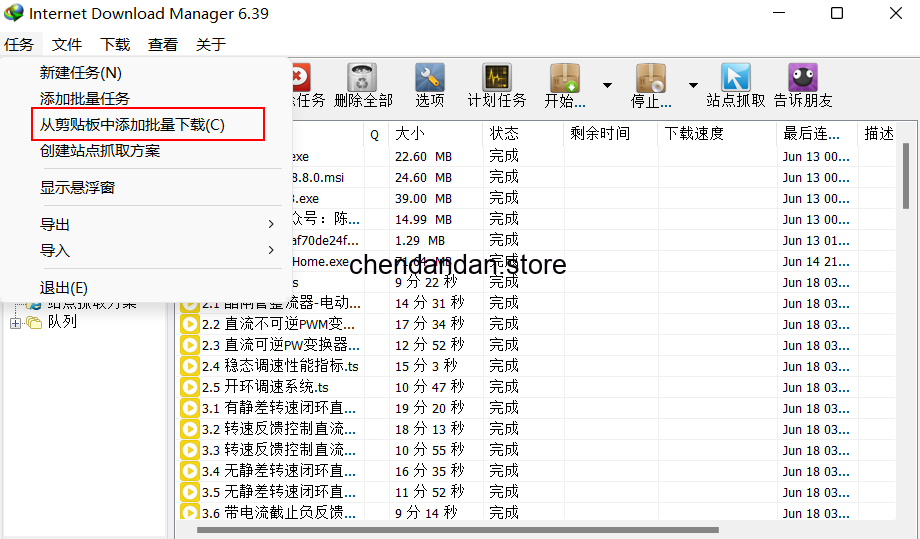Maximize the Internet Download Manager window
Screen dimensions: 920x539
click(x=837, y=13)
